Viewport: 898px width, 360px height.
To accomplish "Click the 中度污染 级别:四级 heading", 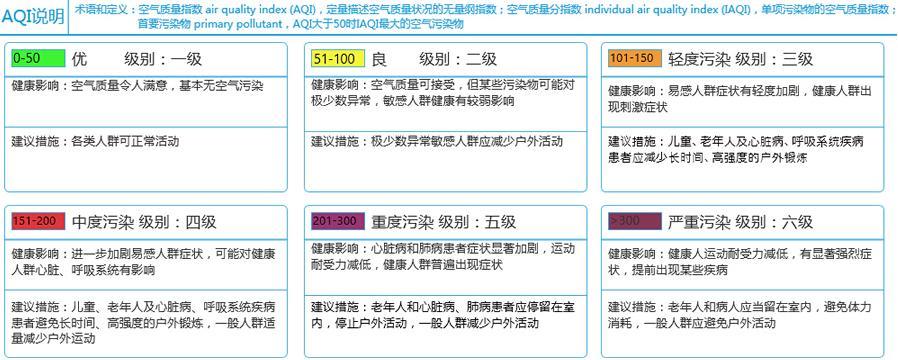I will 144,221.
